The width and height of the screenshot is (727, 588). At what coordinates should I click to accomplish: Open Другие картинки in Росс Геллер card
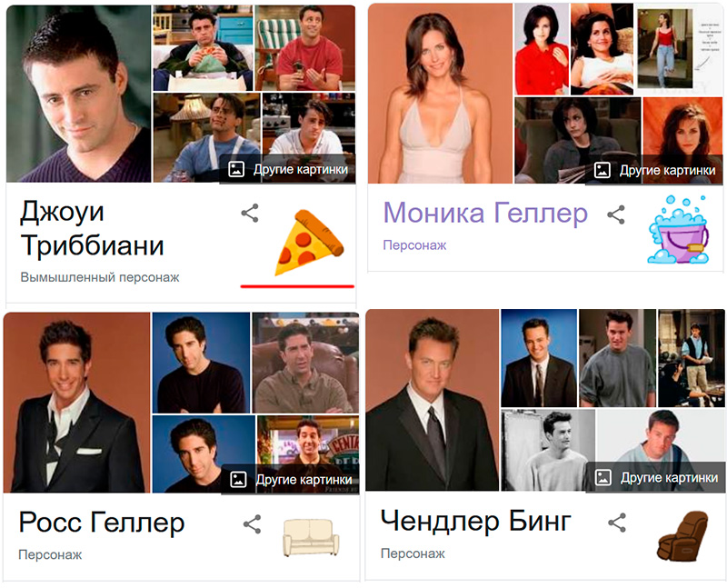291,480
